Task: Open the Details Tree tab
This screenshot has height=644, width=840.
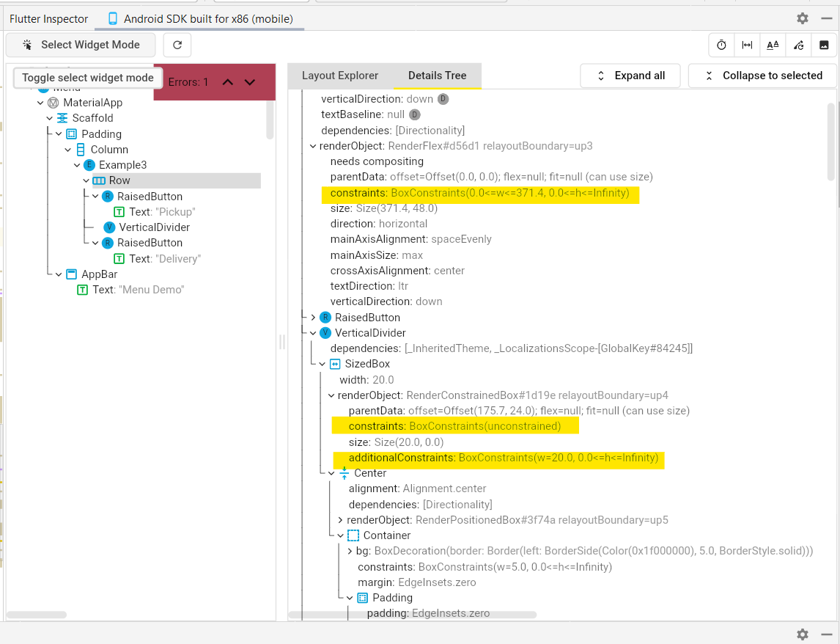Action: coord(437,75)
